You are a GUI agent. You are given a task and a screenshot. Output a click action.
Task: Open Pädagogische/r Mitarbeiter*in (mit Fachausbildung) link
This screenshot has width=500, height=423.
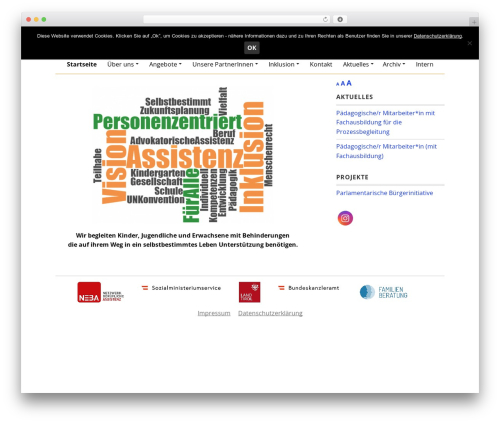pos(386,151)
